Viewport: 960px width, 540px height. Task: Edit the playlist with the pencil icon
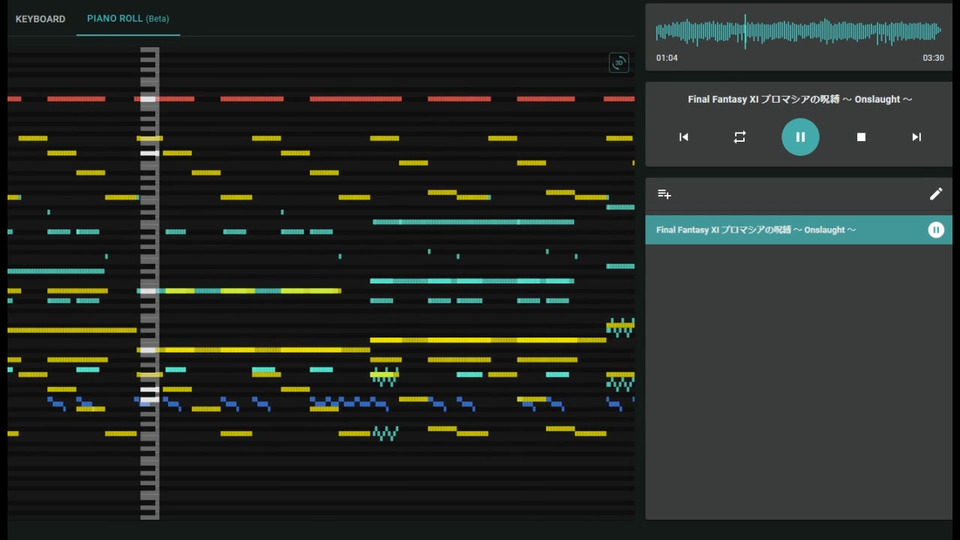[x=936, y=194]
